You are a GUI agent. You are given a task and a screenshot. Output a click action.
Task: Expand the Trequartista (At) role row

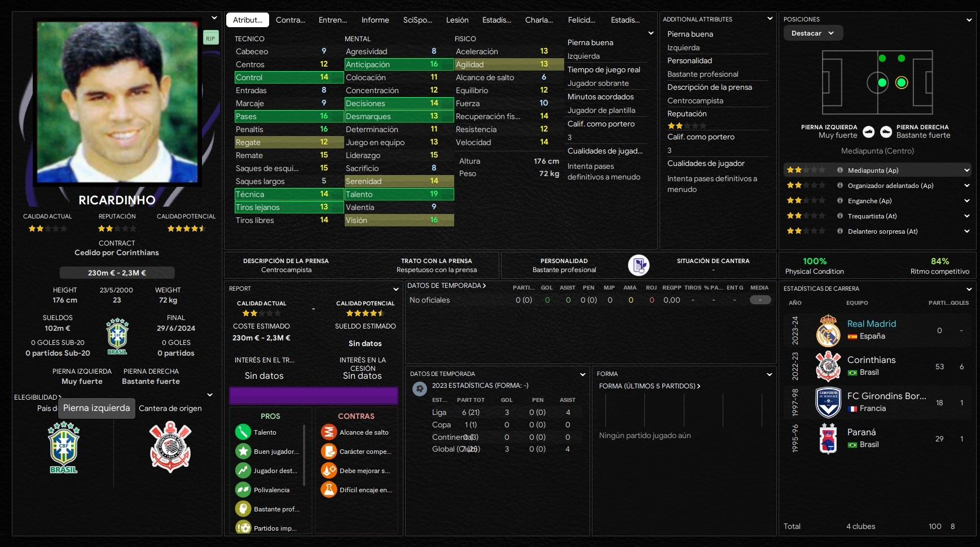(x=967, y=216)
